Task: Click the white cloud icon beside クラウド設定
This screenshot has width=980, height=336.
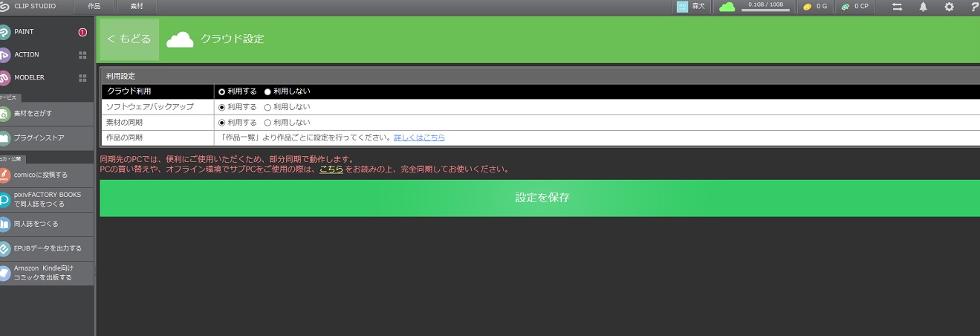Action: coord(180,39)
